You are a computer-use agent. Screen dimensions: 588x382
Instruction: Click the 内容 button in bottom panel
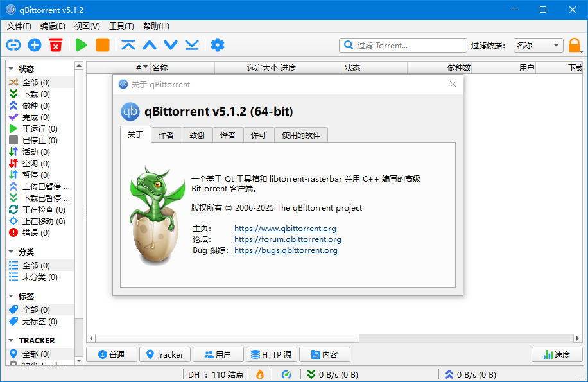(x=325, y=354)
